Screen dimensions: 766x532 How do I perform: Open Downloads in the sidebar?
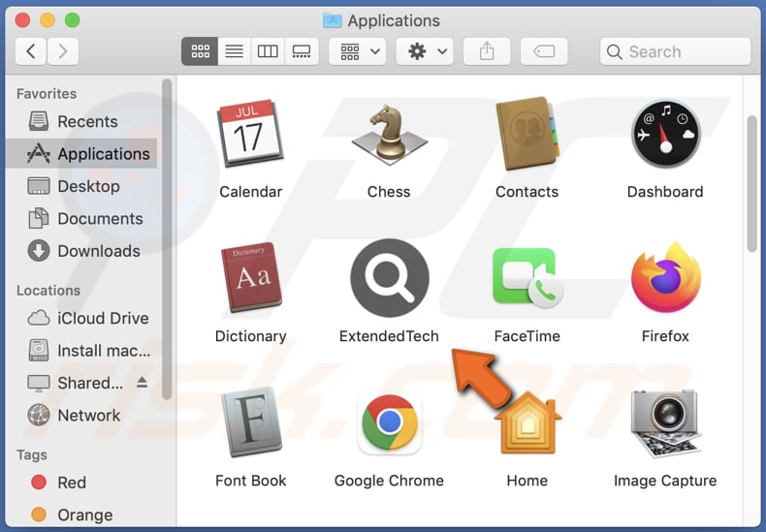pyautogui.click(x=80, y=251)
